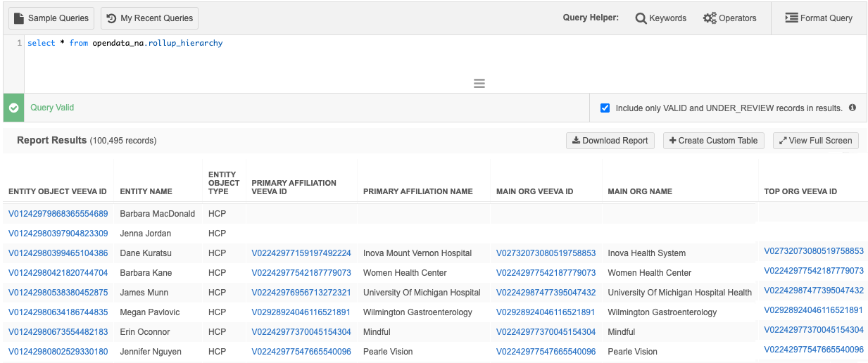This screenshot has height=363, width=868.
Task: Open My Recent Queries history
Action: [149, 18]
